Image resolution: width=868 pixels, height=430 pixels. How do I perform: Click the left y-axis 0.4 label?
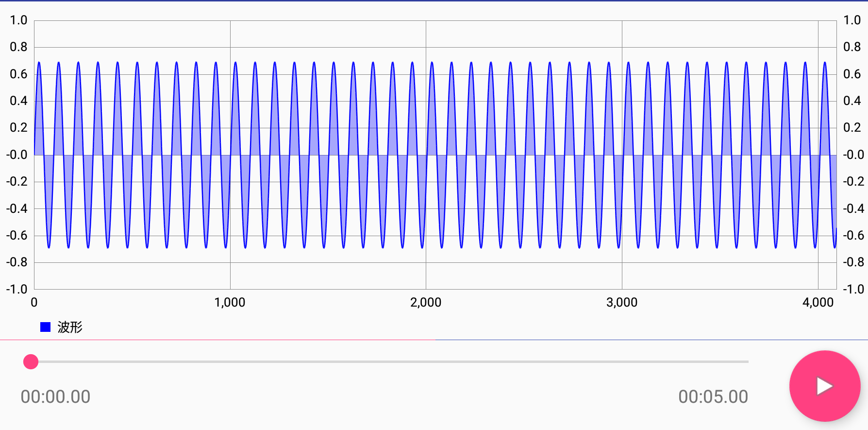[x=18, y=101]
